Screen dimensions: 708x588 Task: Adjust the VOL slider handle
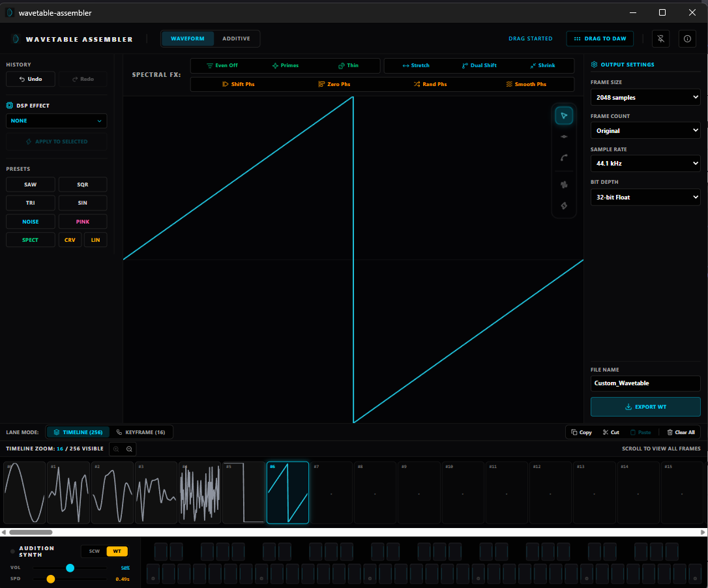pyautogui.click(x=70, y=568)
